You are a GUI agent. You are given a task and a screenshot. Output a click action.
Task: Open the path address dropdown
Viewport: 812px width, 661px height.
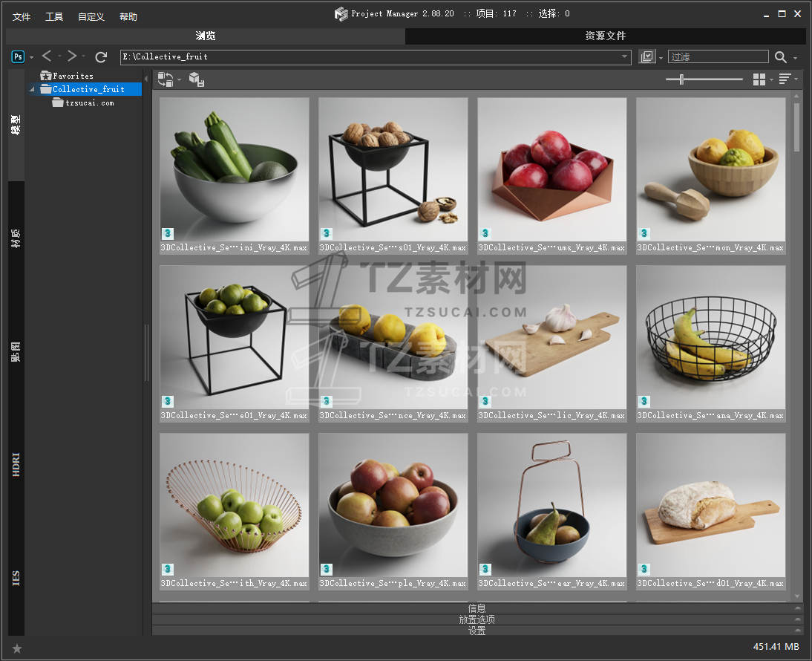pyautogui.click(x=625, y=57)
